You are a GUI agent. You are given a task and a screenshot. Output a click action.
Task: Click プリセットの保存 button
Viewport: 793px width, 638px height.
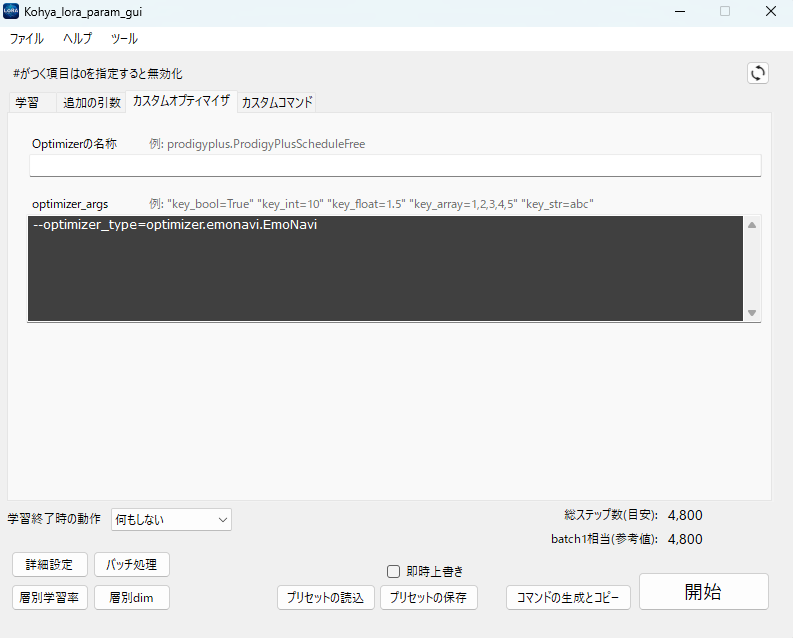(428, 598)
